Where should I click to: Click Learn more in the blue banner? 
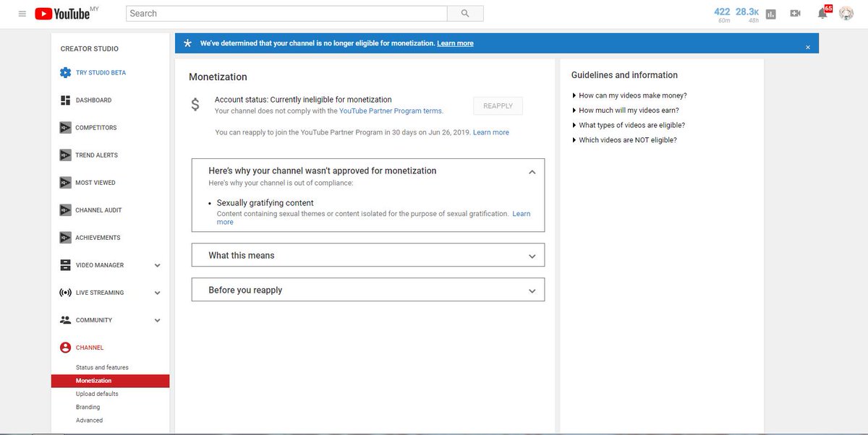click(x=455, y=43)
